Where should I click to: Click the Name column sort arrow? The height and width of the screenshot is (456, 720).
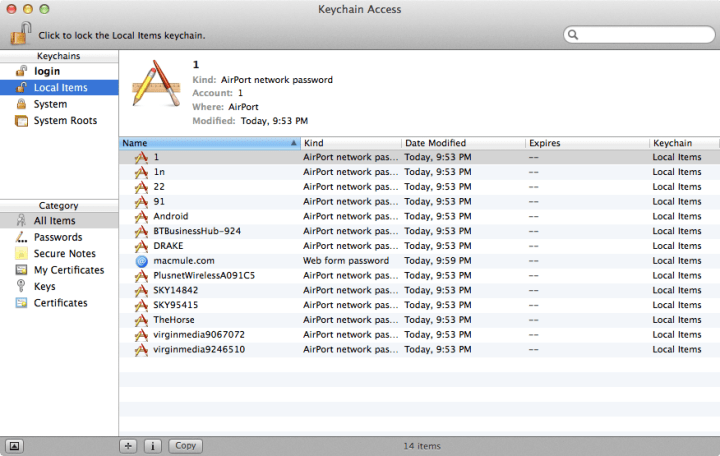tap(293, 143)
